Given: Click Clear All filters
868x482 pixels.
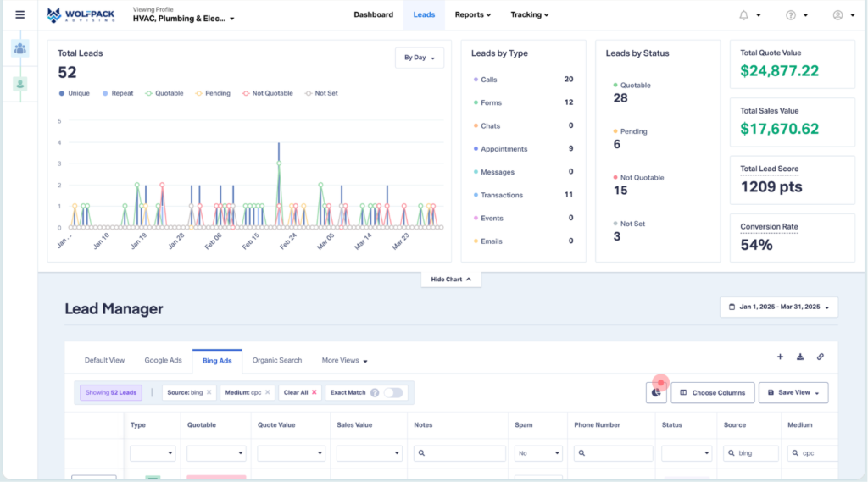Looking at the screenshot, I should click(300, 392).
